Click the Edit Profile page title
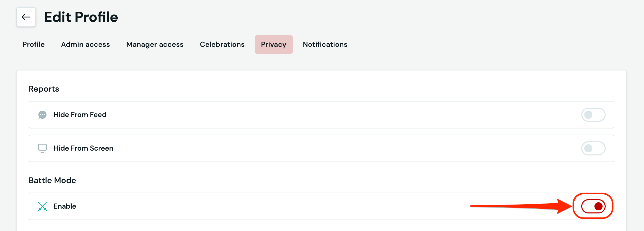Image resolution: width=644 pixels, height=231 pixels. point(81,17)
